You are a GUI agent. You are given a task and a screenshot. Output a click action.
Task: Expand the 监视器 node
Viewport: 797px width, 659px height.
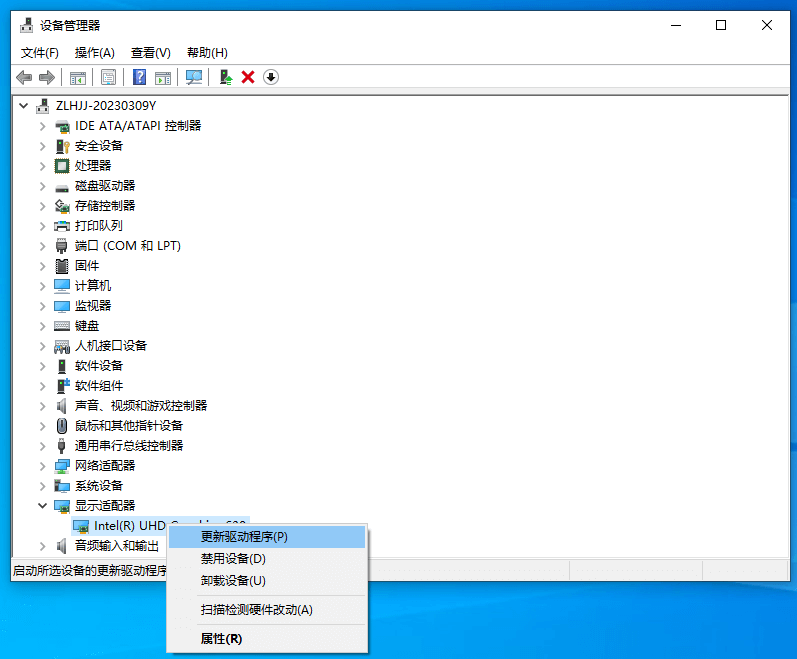pos(43,306)
